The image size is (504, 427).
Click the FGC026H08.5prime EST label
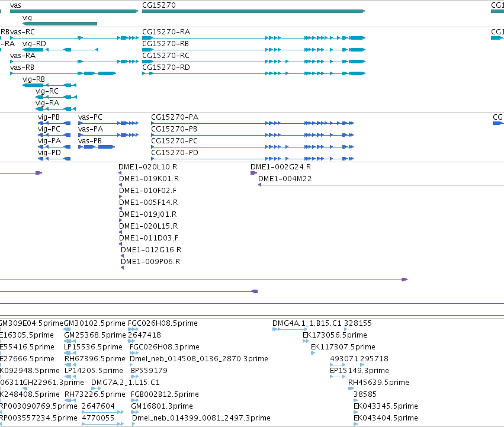pyautogui.click(x=163, y=323)
